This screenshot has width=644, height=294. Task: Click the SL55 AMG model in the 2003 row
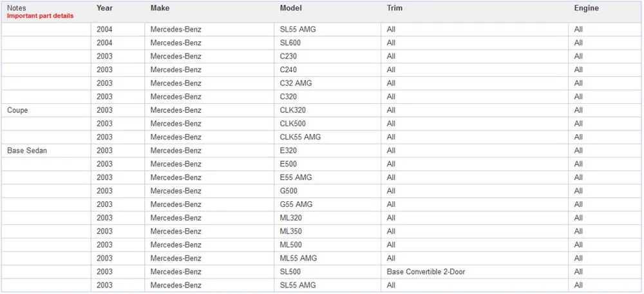click(x=298, y=286)
